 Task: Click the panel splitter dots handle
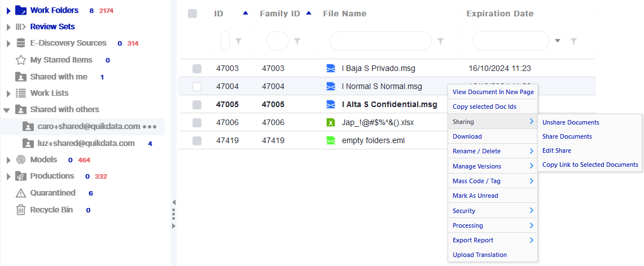click(x=174, y=214)
